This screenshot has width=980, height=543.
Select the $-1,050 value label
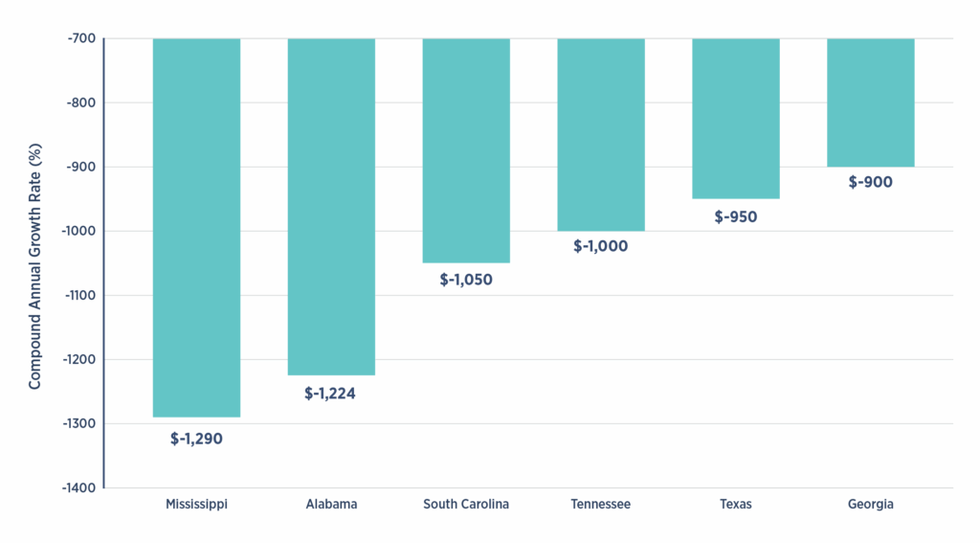coord(466,281)
